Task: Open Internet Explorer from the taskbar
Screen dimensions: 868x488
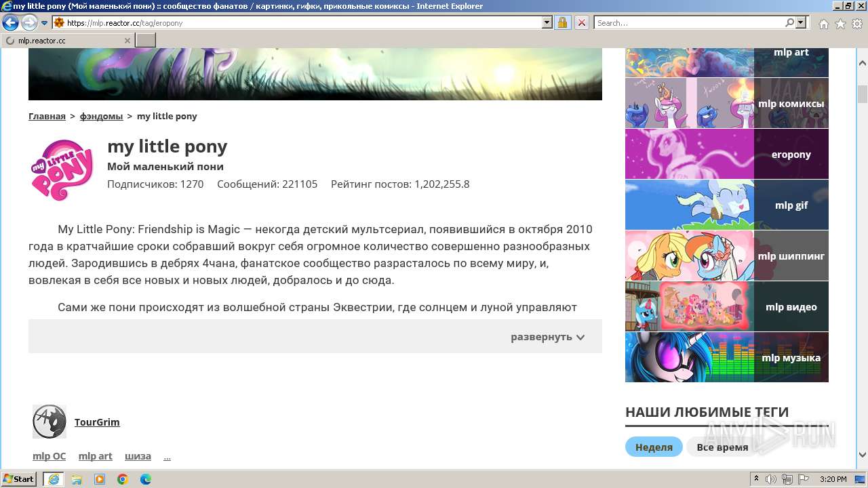Action: (53, 479)
